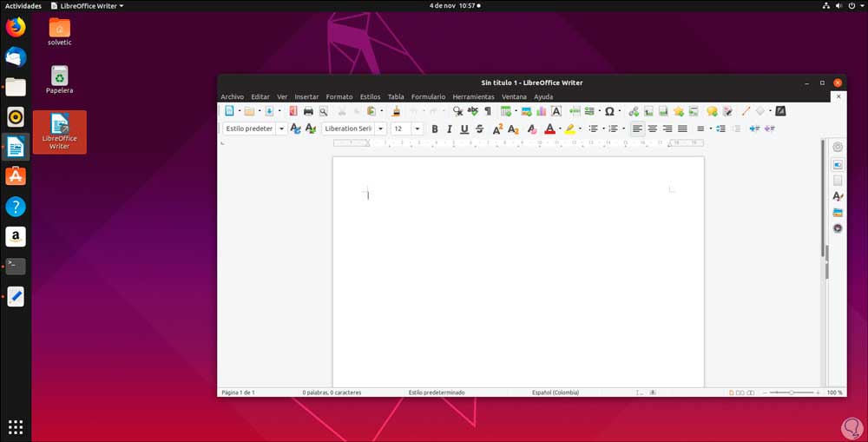Insert special character Omega icon
The height and width of the screenshot is (442, 868).
[x=609, y=111]
